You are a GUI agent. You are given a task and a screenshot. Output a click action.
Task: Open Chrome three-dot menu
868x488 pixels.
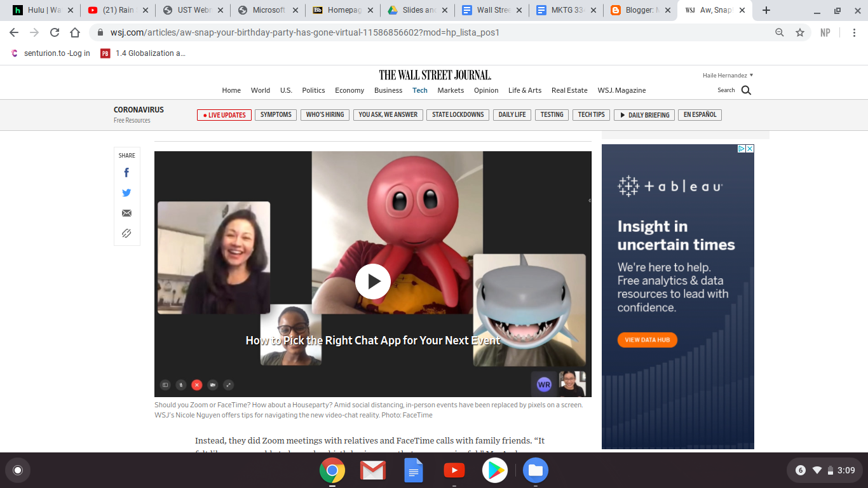[854, 32]
